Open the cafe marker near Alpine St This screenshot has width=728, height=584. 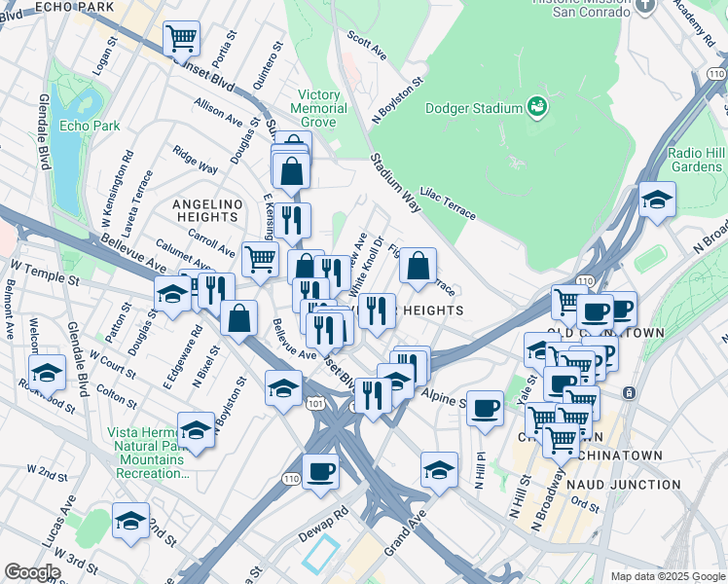485,410
